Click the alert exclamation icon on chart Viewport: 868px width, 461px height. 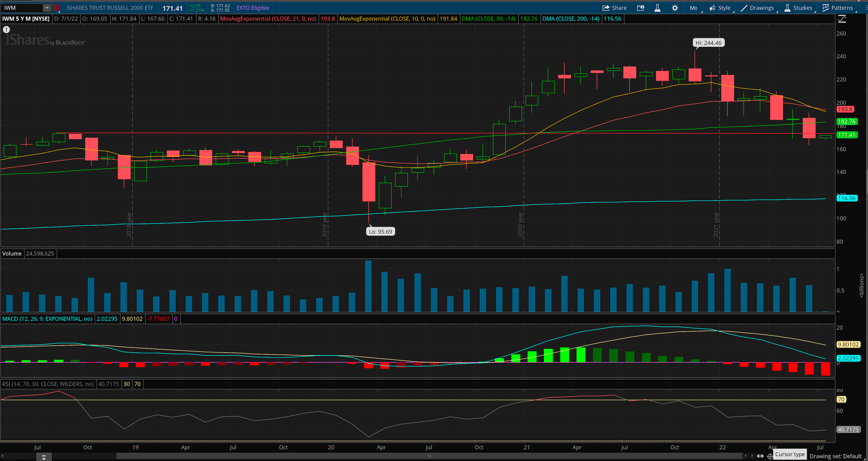coord(6,30)
